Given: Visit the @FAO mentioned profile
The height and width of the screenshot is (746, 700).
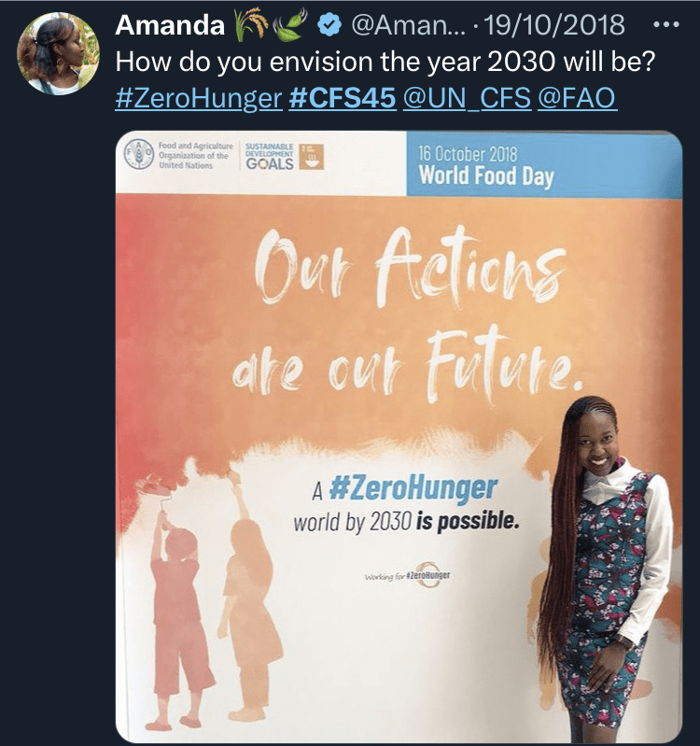Looking at the screenshot, I should click(x=577, y=98).
